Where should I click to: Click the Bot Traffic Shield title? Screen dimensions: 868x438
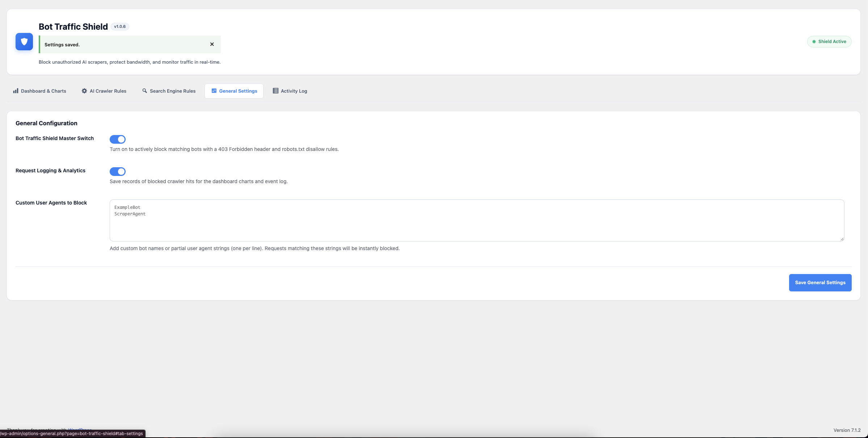point(73,27)
